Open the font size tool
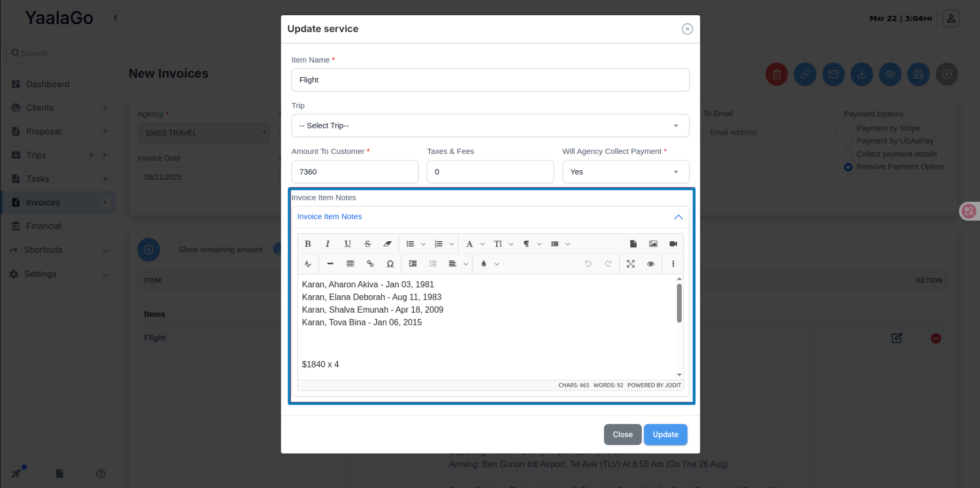 pos(498,244)
